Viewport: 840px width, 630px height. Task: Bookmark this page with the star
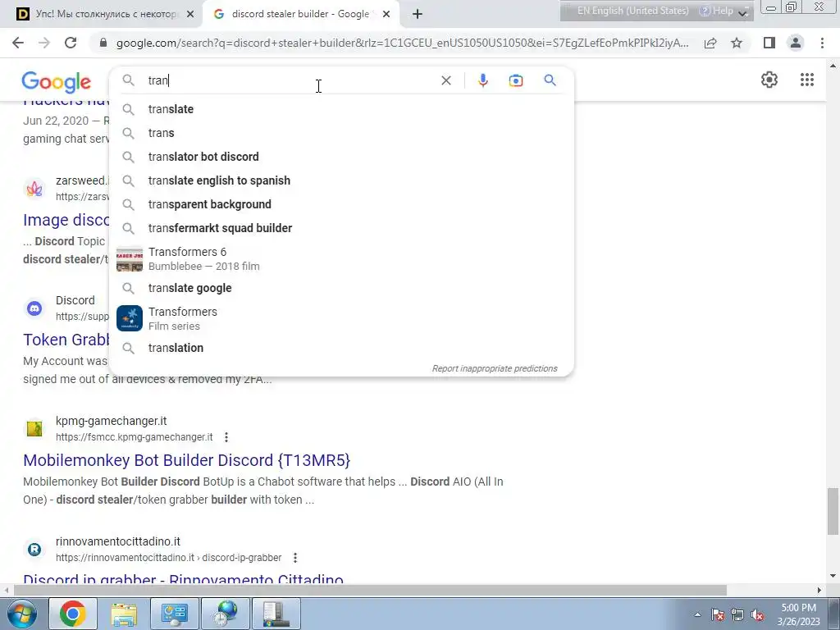737,43
